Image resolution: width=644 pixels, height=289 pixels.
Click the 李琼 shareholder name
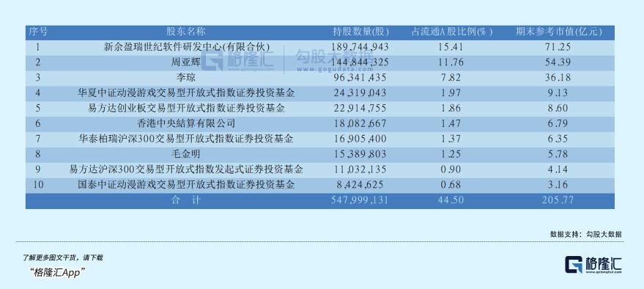coord(185,78)
